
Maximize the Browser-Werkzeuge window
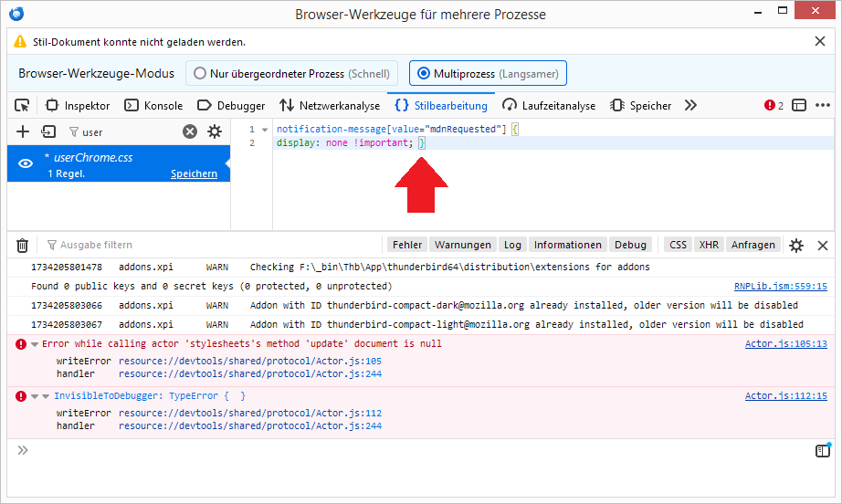tap(783, 10)
